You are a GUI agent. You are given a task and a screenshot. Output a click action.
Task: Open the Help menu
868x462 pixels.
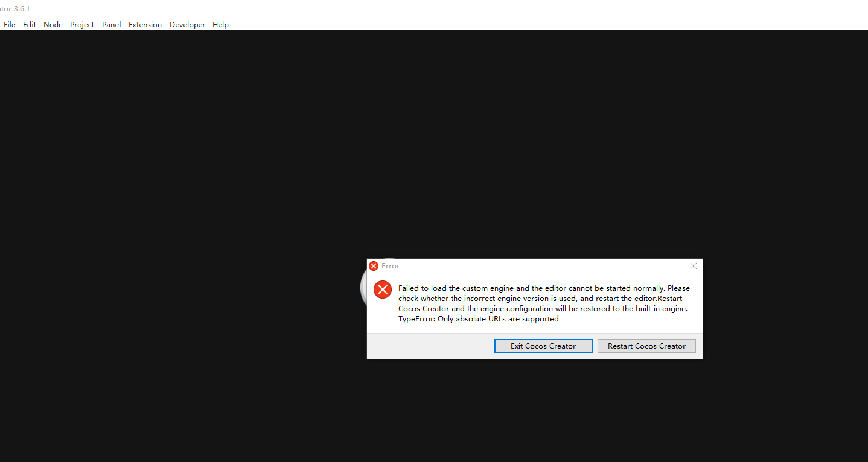click(x=220, y=25)
